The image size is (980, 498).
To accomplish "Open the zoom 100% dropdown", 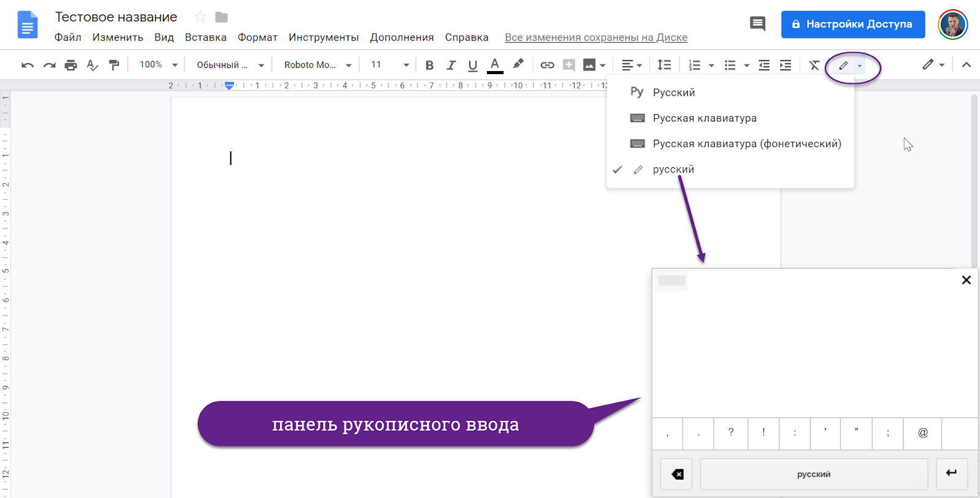I will [x=158, y=64].
